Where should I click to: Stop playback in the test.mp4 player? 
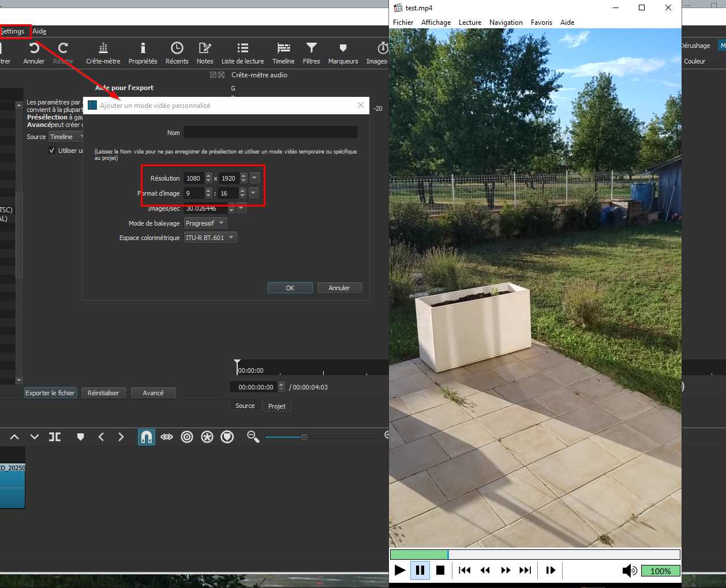tap(440, 570)
